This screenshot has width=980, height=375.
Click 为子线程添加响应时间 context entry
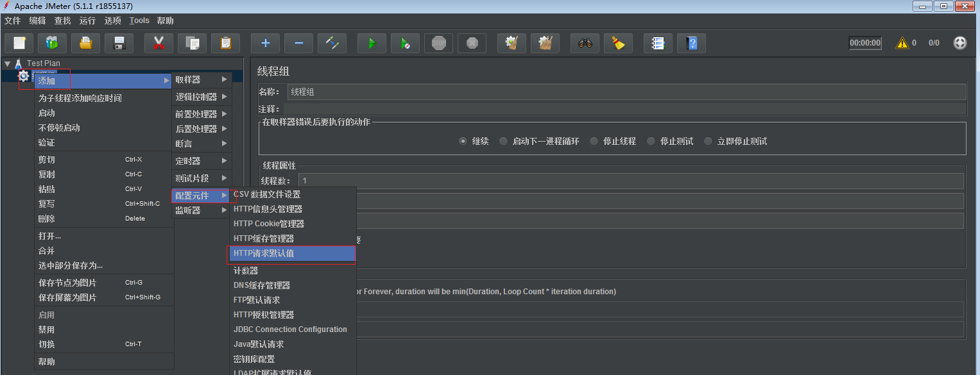point(104,98)
